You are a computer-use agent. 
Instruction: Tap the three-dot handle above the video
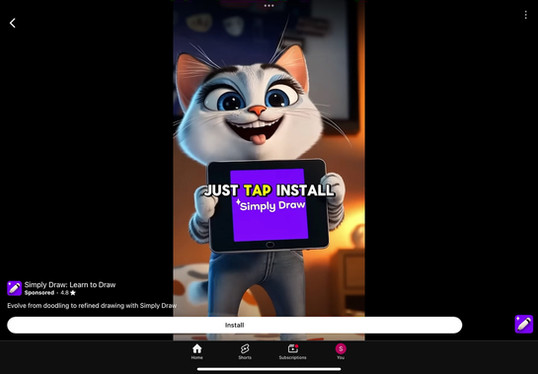point(269,5)
